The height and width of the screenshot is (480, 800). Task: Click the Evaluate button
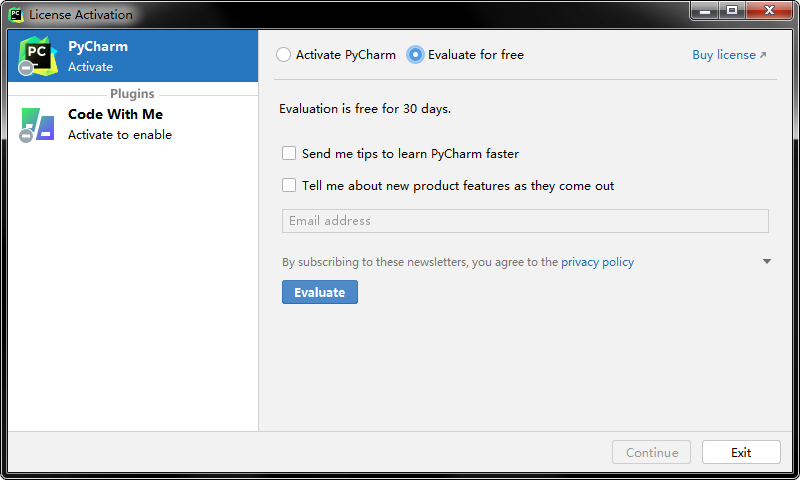tap(320, 292)
